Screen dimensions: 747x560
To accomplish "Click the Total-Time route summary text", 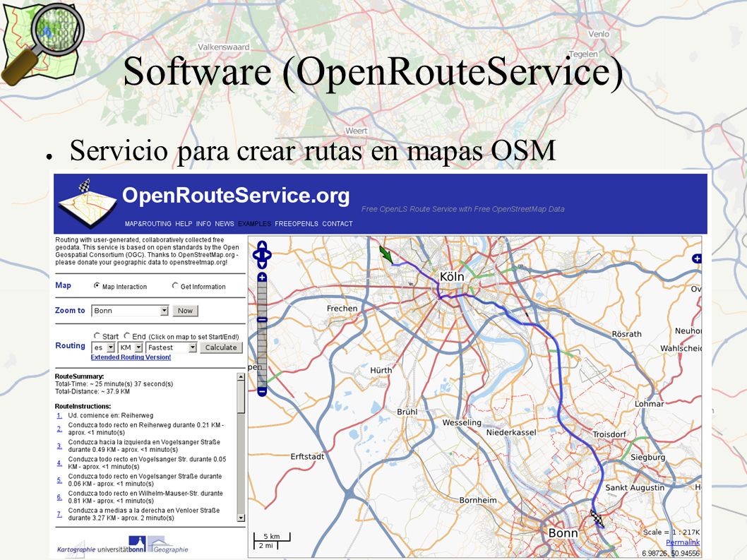I will (x=114, y=384).
